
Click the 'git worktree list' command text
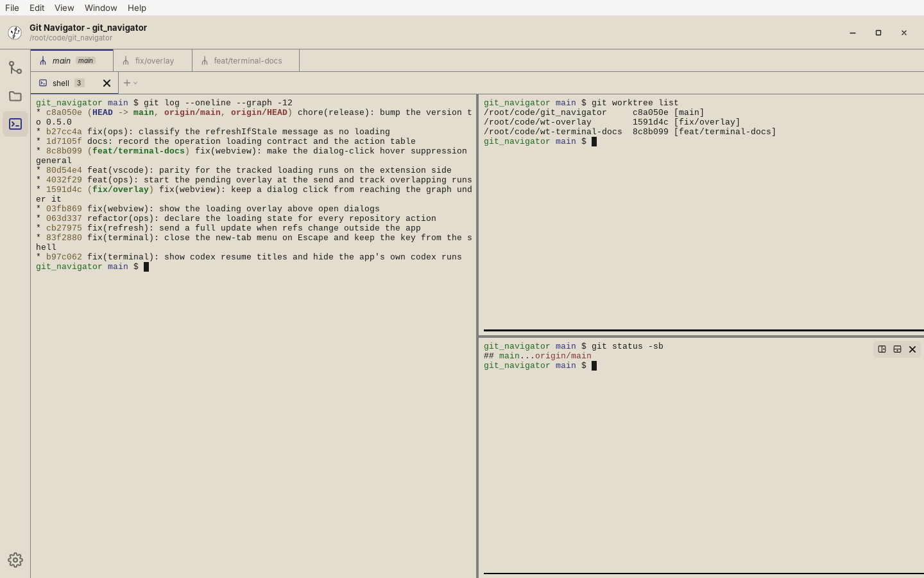[x=635, y=103]
